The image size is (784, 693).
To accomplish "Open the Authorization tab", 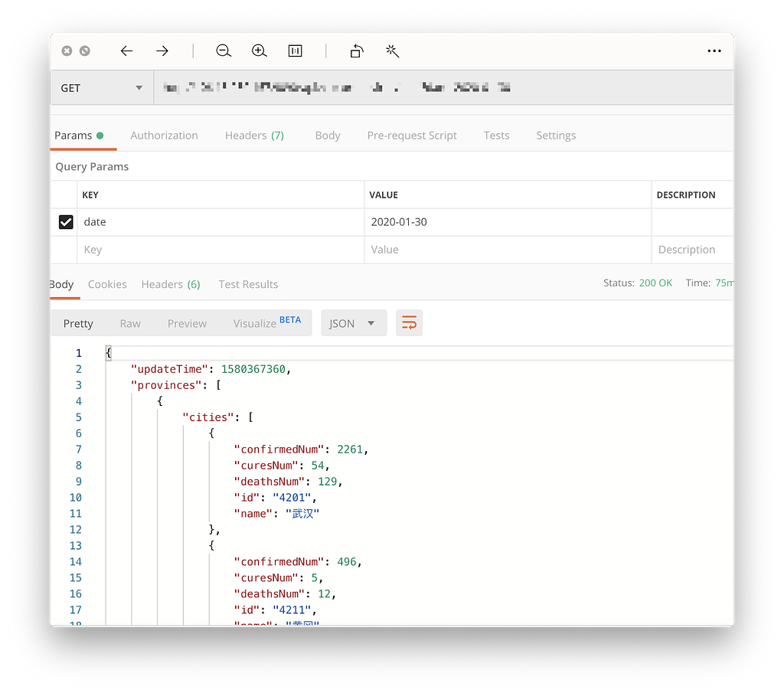I will coord(164,136).
